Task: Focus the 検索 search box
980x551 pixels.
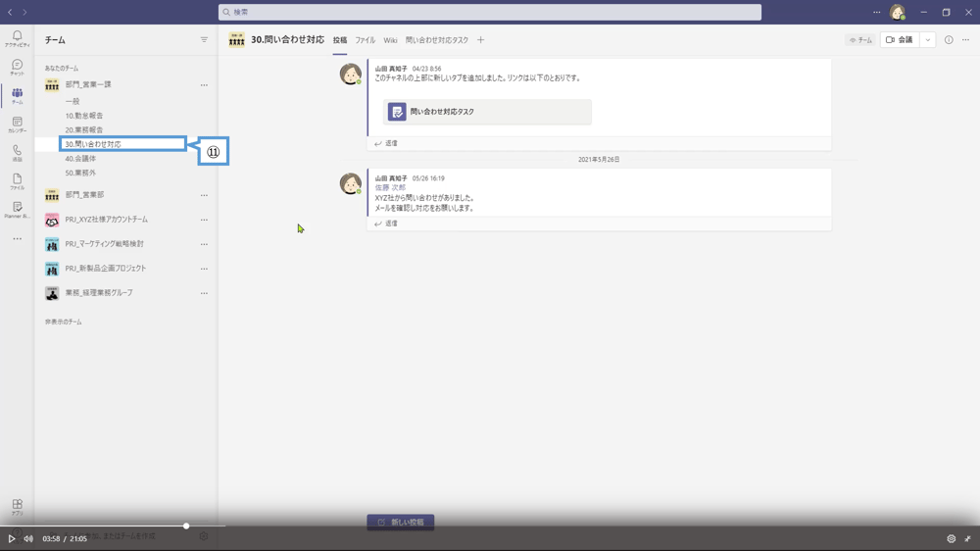Action: click(x=490, y=12)
